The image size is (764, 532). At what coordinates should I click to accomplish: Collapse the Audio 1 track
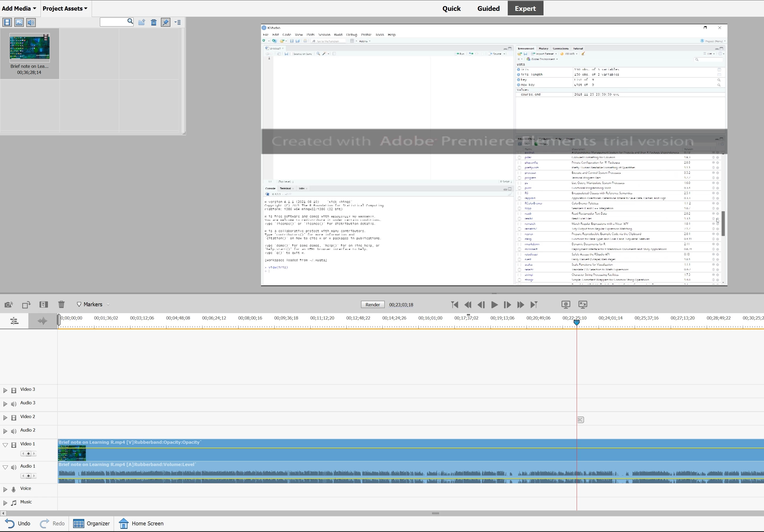pyautogui.click(x=5, y=467)
